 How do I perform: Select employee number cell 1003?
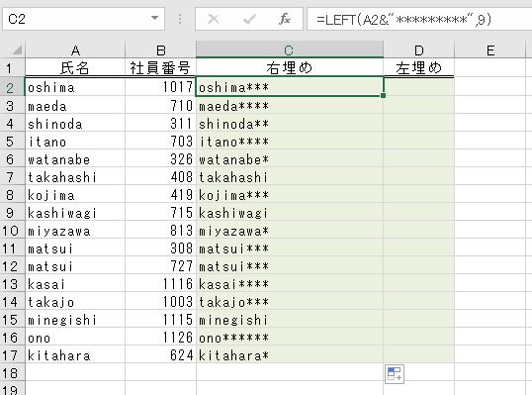[160, 302]
